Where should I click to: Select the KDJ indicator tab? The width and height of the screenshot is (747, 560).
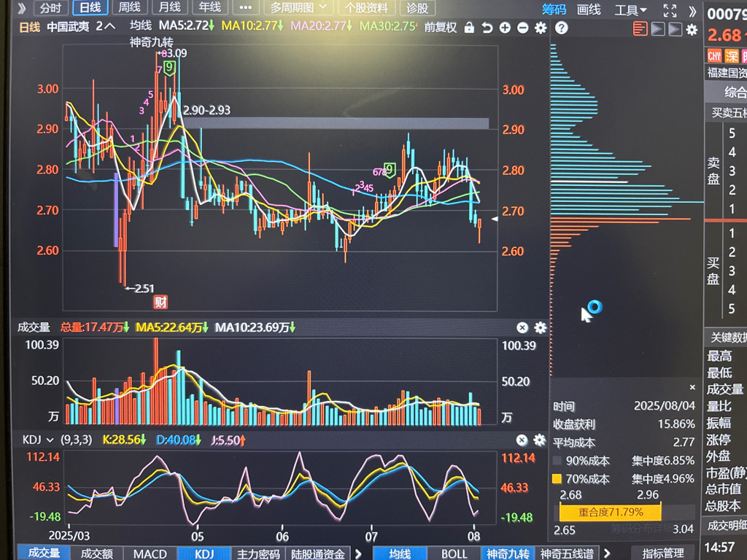(204, 553)
